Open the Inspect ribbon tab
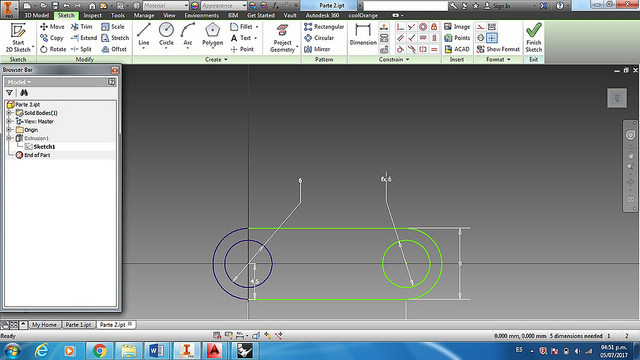Viewport: 640px width, 360px height. (92, 16)
